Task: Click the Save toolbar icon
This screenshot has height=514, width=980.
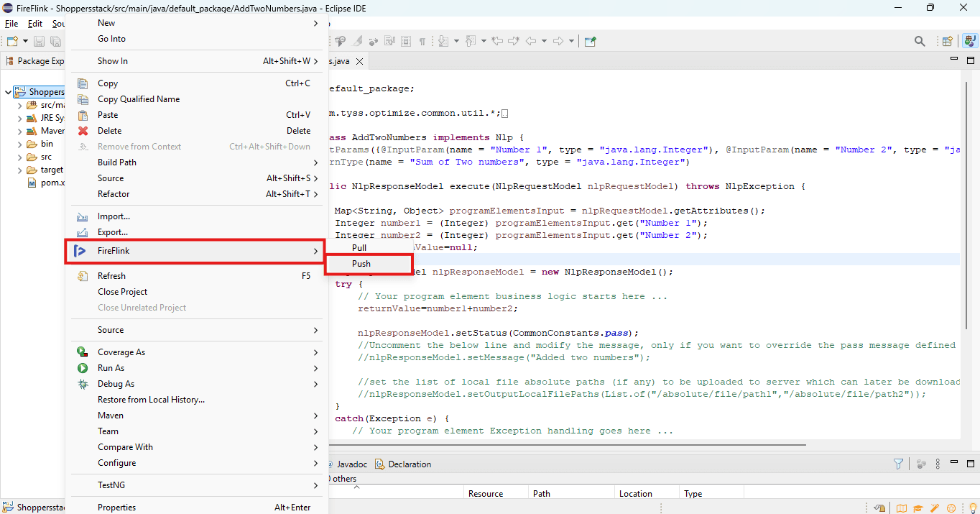Action: click(39, 41)
